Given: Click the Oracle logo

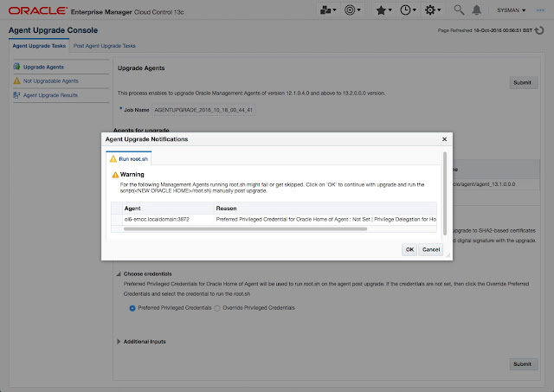Looking at the screenshot, I should tap(38, 10).
